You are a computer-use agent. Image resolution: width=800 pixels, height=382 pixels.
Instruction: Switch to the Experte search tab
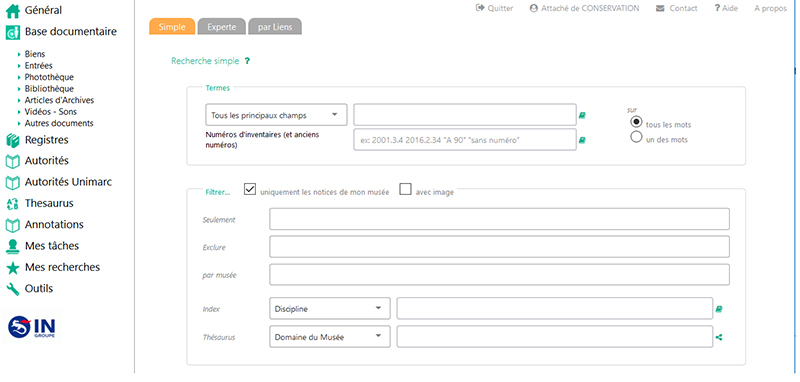(x=221, y=27)
